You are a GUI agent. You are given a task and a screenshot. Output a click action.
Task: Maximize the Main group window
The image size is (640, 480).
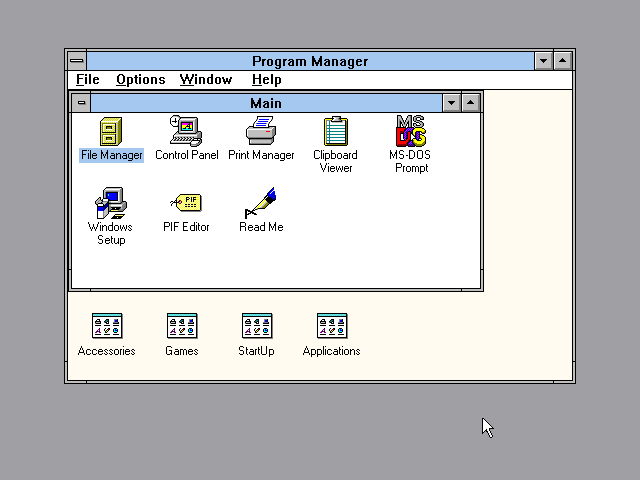pos(470,103)
